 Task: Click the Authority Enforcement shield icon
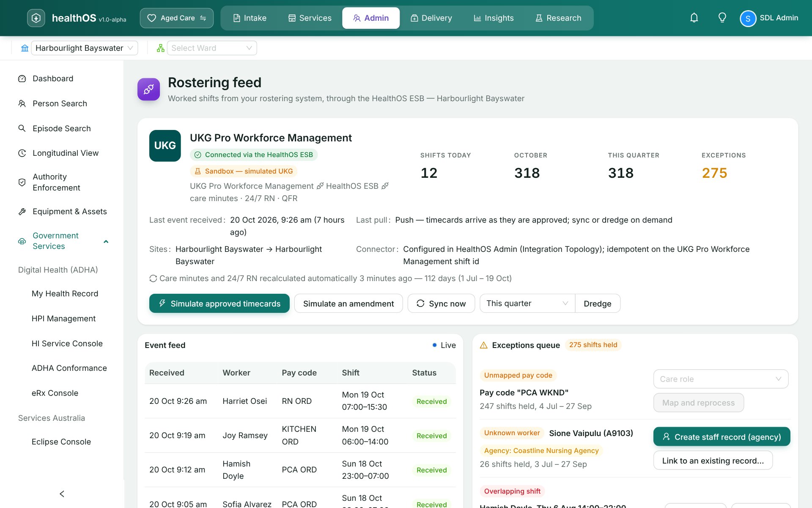tap(22, 182)
